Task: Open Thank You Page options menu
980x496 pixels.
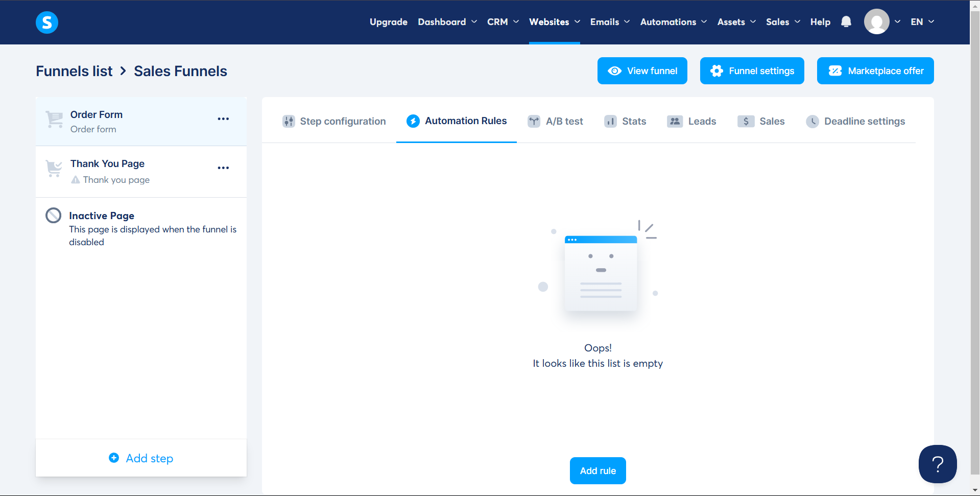Action: [x=223, y=168]
